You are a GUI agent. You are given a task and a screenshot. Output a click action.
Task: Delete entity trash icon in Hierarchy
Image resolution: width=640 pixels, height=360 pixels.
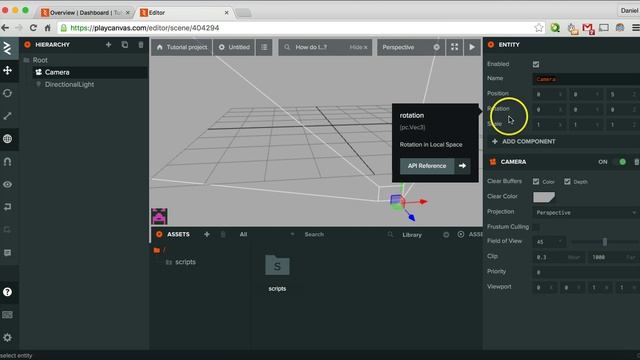point(141,44)
